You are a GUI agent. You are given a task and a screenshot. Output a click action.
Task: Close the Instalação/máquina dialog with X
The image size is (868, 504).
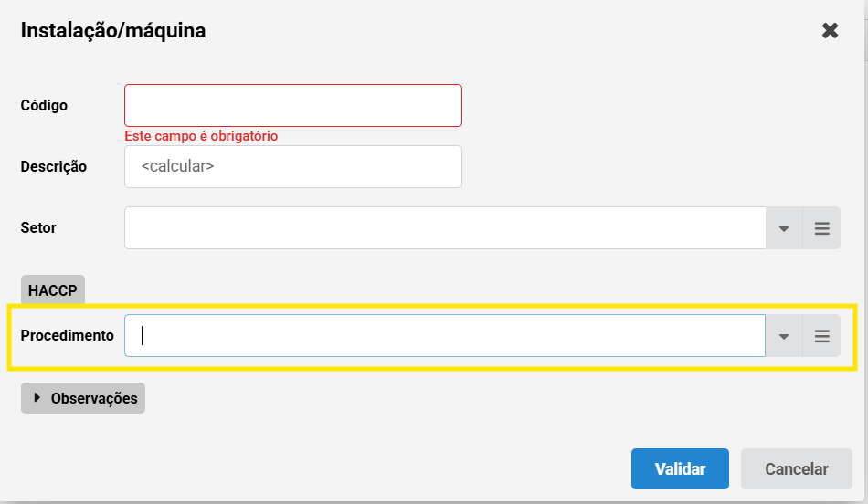(x=830, y=30)
